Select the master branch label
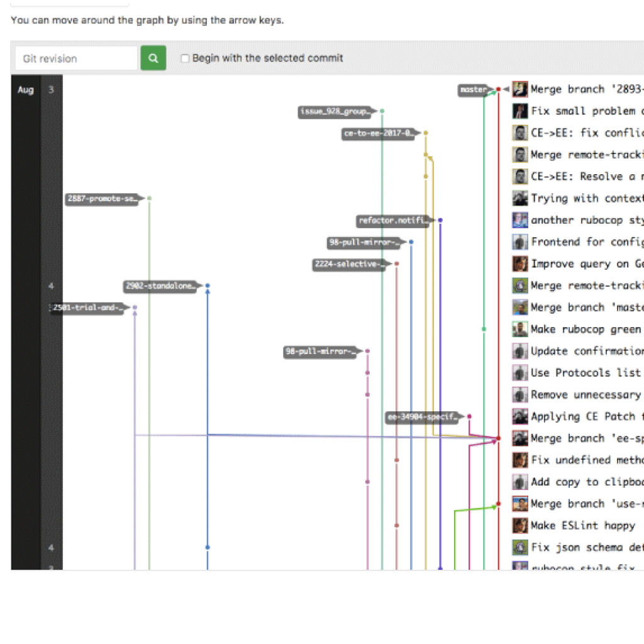Screen dimensions: 644x644 click(474, 90)
